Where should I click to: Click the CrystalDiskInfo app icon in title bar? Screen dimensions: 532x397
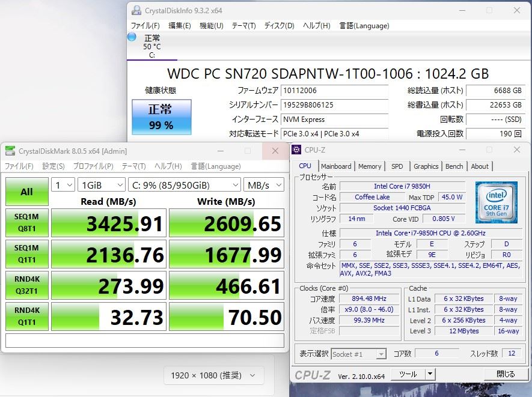(136, 10)
